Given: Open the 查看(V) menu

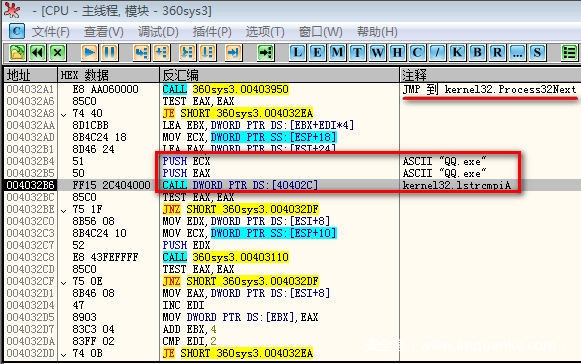Looking at the screenshot, I should click(x=104, y=32).
